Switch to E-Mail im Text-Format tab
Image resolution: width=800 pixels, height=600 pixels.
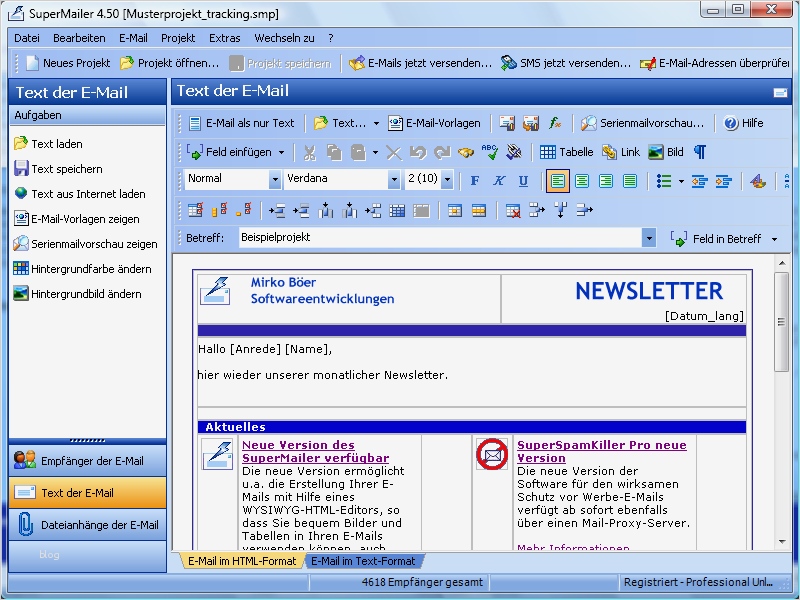tap(363, 561)
